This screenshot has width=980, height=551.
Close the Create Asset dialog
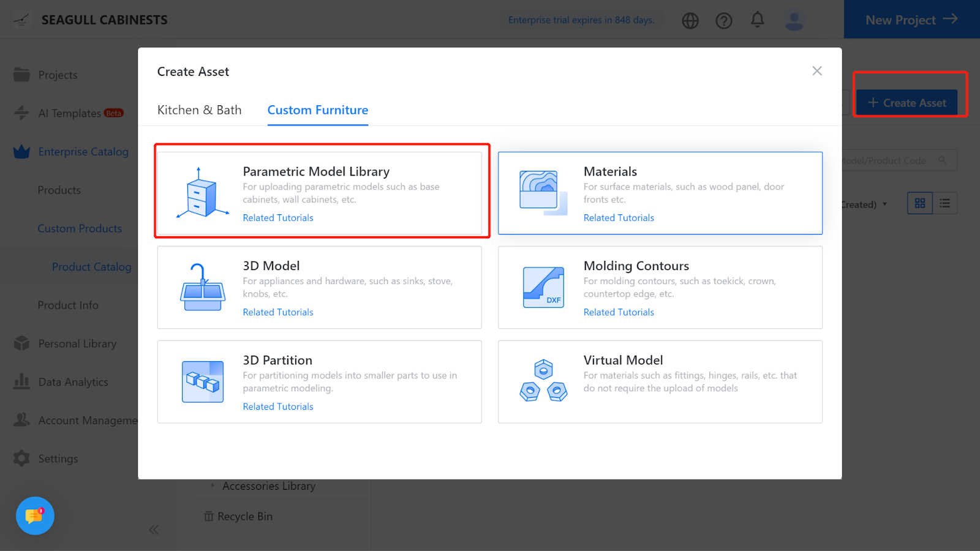click(x=817, y=71)
